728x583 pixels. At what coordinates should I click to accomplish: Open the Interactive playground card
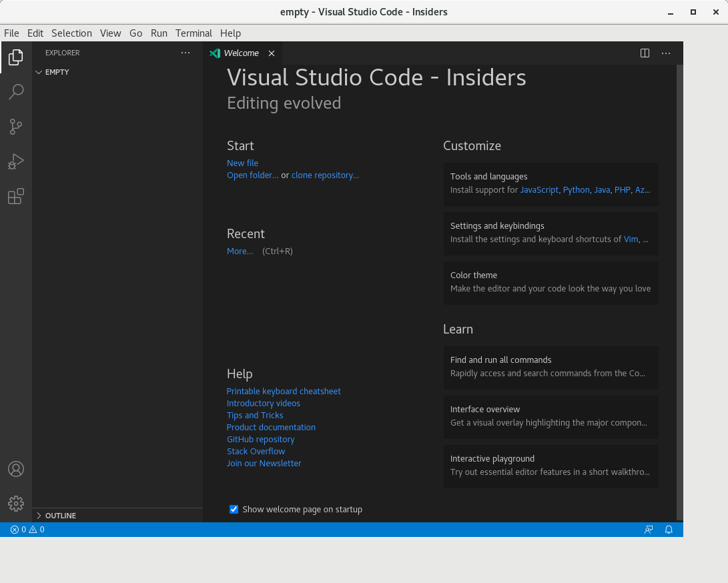[x=551, y=466]
